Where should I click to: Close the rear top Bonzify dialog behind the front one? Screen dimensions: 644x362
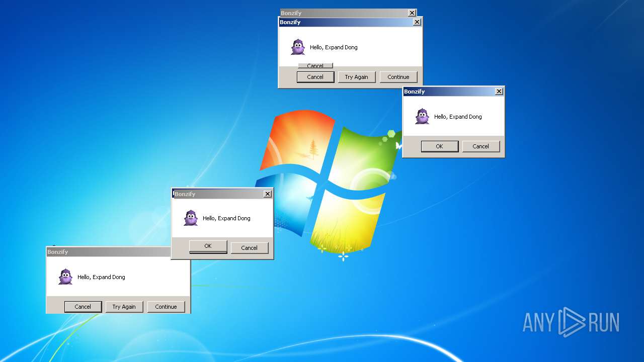coord(412,13)
